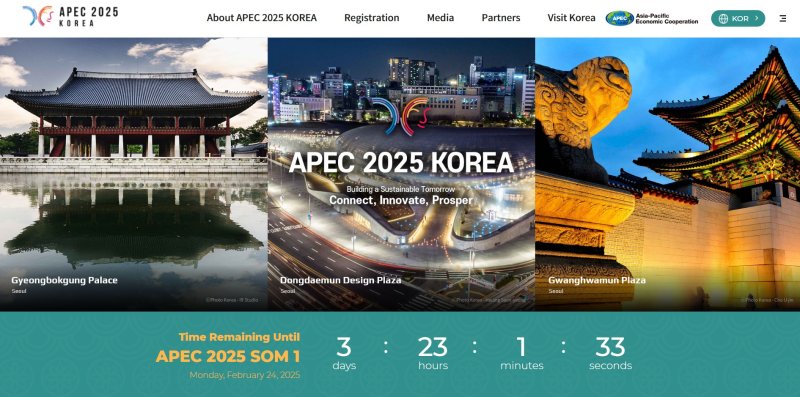The image size is (800, 397).
Task: Open the hamburger menu icon
Action: click(x=783, y=18)
